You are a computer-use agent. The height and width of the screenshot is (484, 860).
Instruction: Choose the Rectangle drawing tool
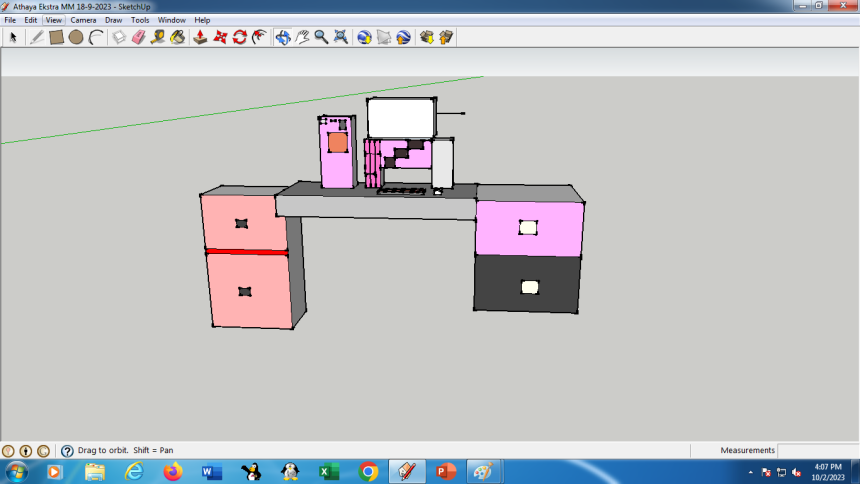tap(56, 37)
